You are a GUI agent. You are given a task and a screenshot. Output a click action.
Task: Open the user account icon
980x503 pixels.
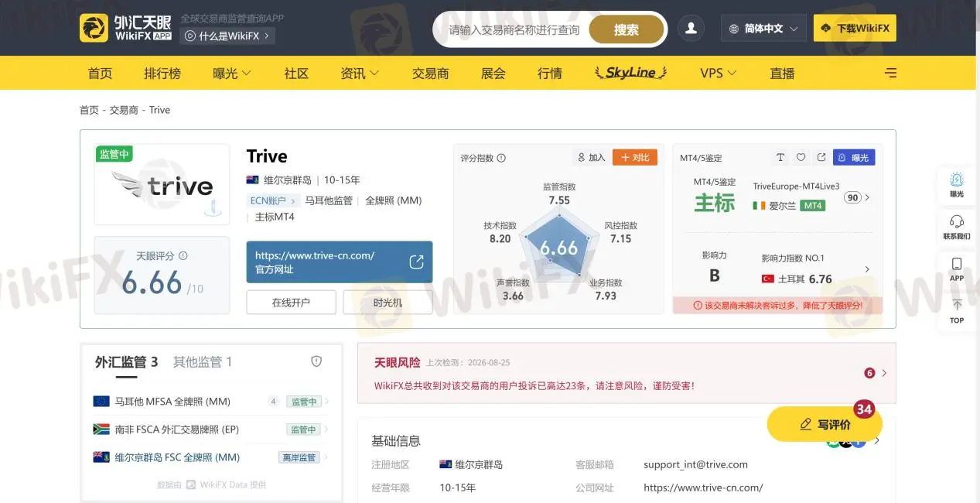(691, 29)
